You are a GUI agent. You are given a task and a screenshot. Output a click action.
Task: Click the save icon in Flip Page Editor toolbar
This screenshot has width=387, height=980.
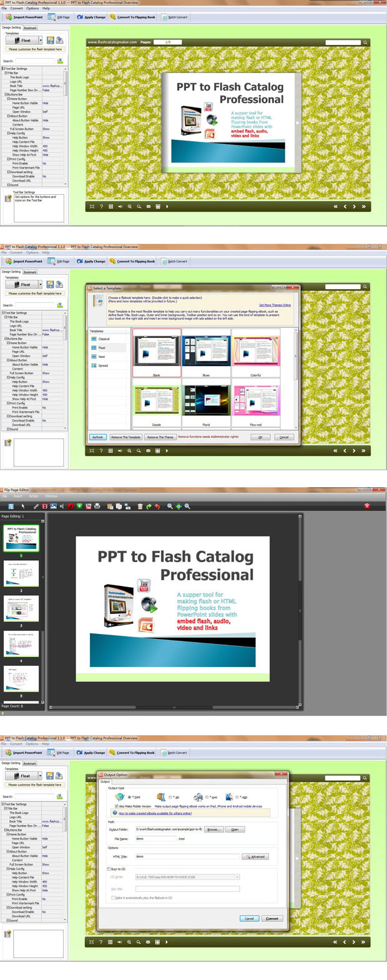pos(11,506)
